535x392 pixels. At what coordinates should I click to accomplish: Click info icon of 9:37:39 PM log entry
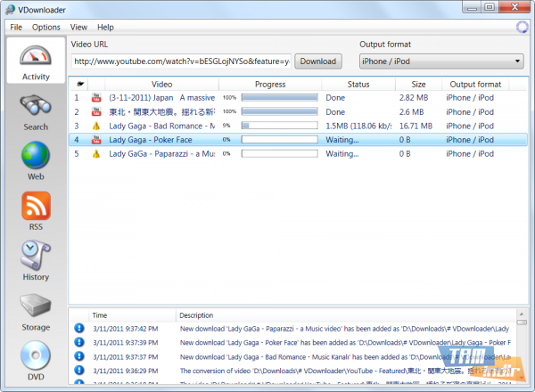(x=79, y=342)
